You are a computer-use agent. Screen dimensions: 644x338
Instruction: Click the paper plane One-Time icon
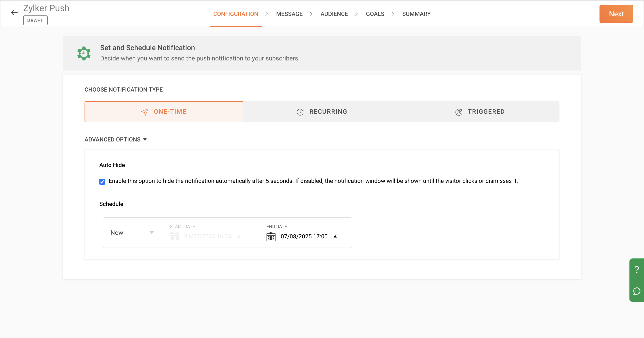(144, 112)
